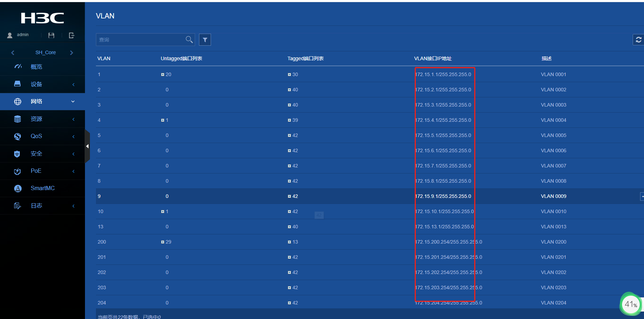Click IP address 172.15.10.1/255.255.255.0
The image size is (644, 319).
444,212
